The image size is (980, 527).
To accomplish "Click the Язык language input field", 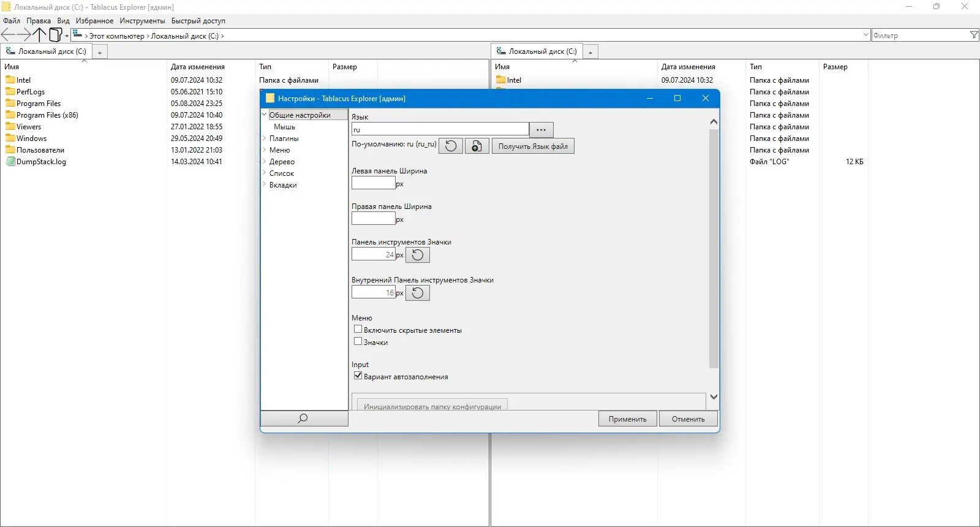I will click(x=440, y=129).
